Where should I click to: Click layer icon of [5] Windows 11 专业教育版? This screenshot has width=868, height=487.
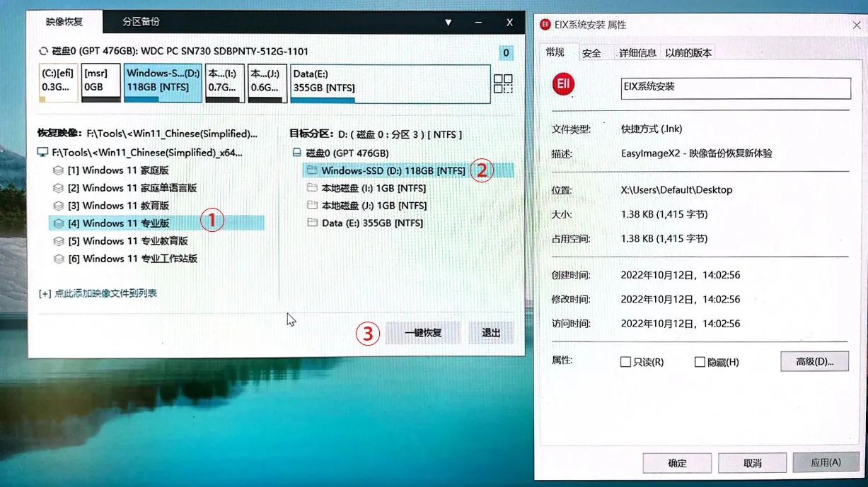pos(59,241)
